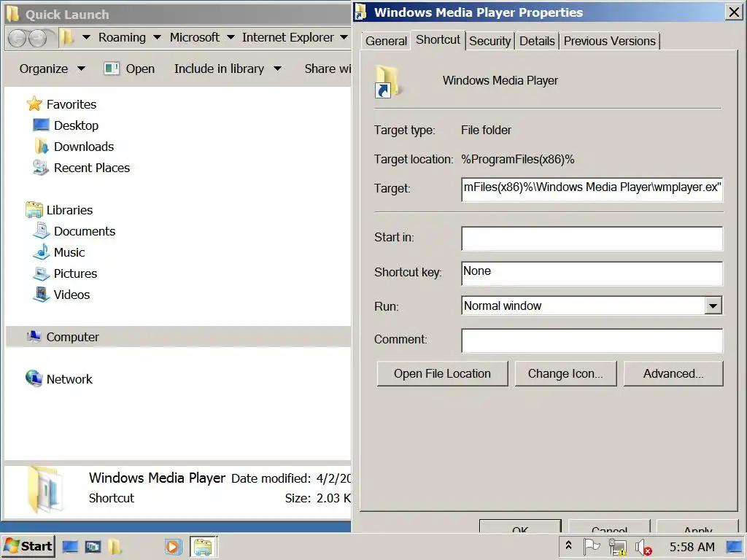Click the Advanced... button
747x560 pixels.
click(x=673, y=373)
